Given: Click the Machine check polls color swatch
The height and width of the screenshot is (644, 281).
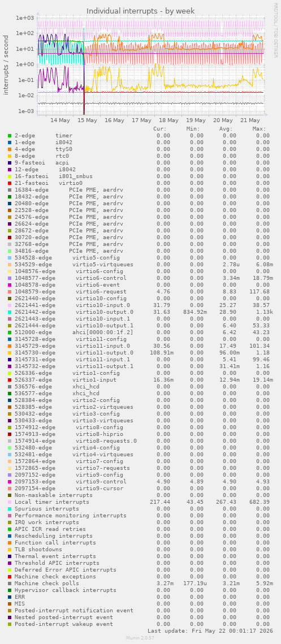Looking at the screenshot, I should [x=10, y=583].
